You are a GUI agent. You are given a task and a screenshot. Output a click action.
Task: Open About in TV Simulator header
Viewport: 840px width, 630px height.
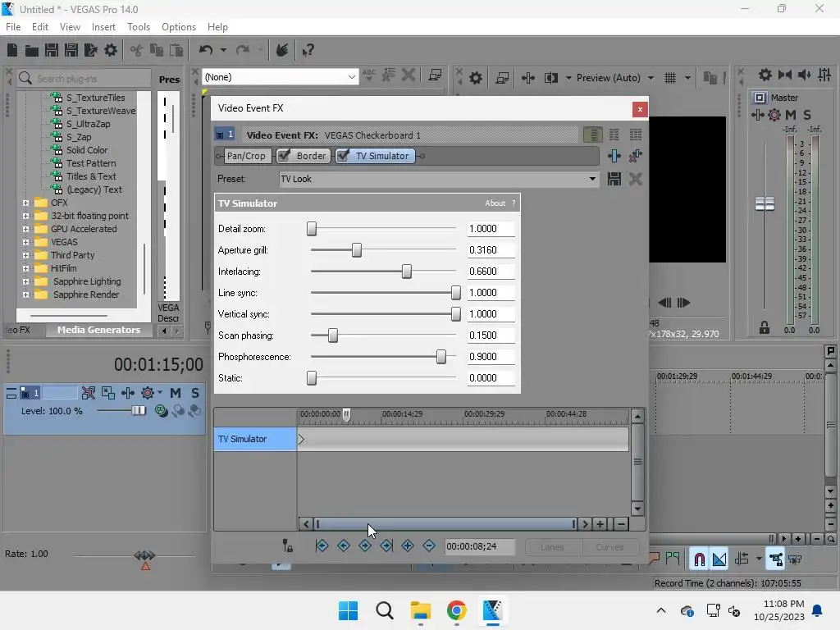click(495, 203)
